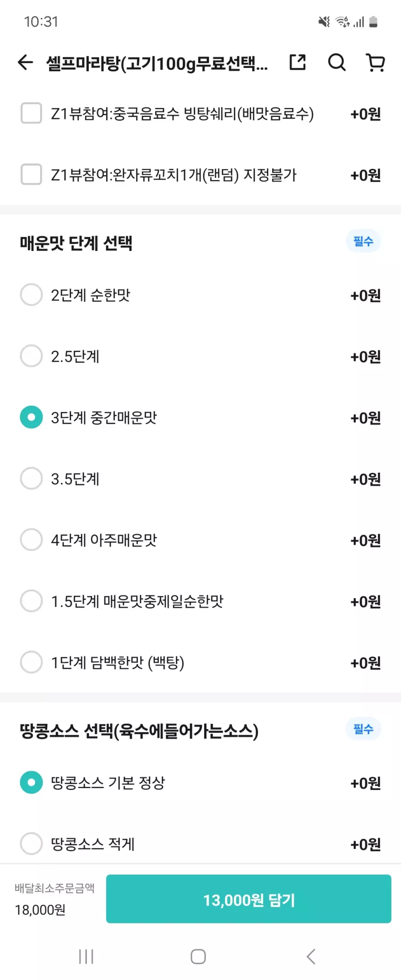The height and width of the screenshot is (980, 401).
Task: Pick 4단계 아주매운맛 option
Action: (200, 540)
